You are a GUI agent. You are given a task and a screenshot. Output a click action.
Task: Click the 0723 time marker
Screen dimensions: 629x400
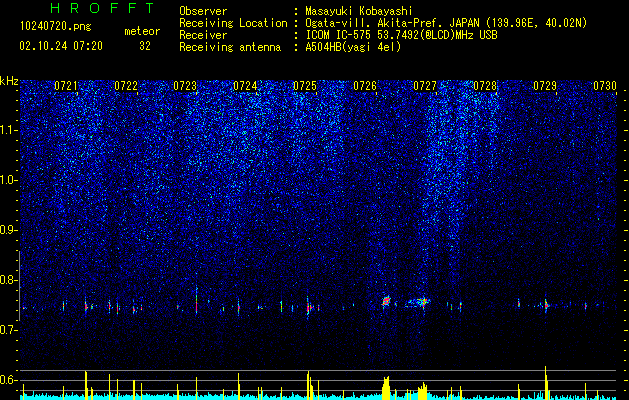(185, 86)
